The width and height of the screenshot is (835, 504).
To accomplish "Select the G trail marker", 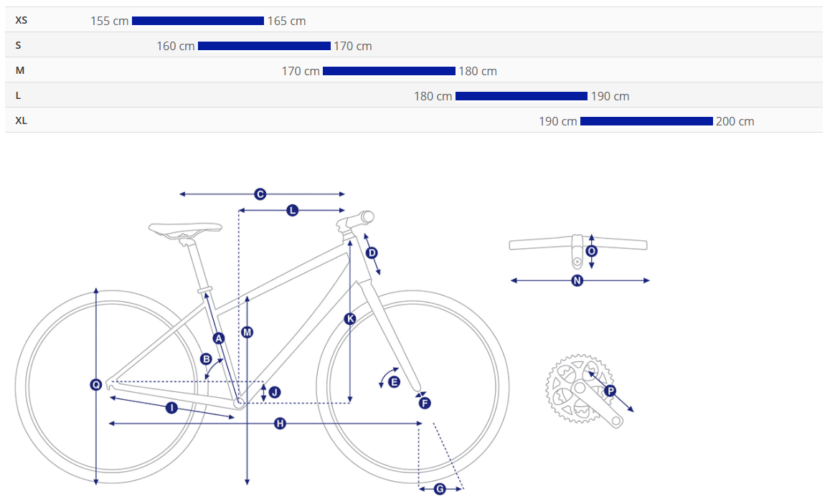I will 440,489.
